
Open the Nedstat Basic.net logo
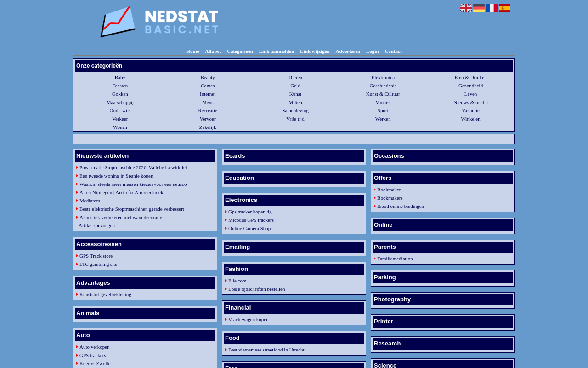[x=159, y=22]
